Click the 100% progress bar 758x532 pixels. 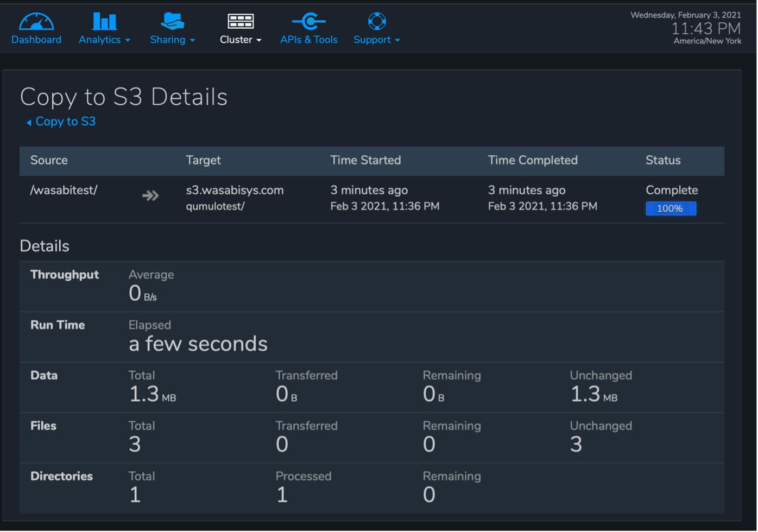point(671,208)
